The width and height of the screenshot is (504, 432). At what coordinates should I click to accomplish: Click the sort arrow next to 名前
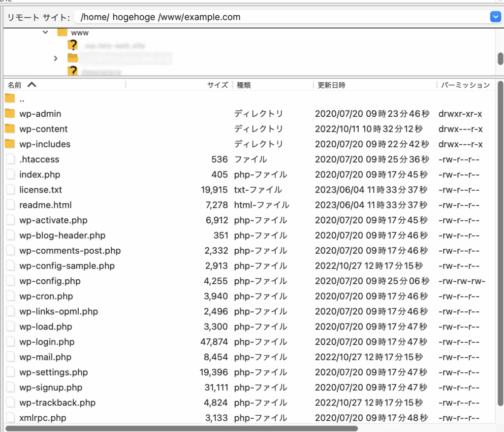pos(31,85)
